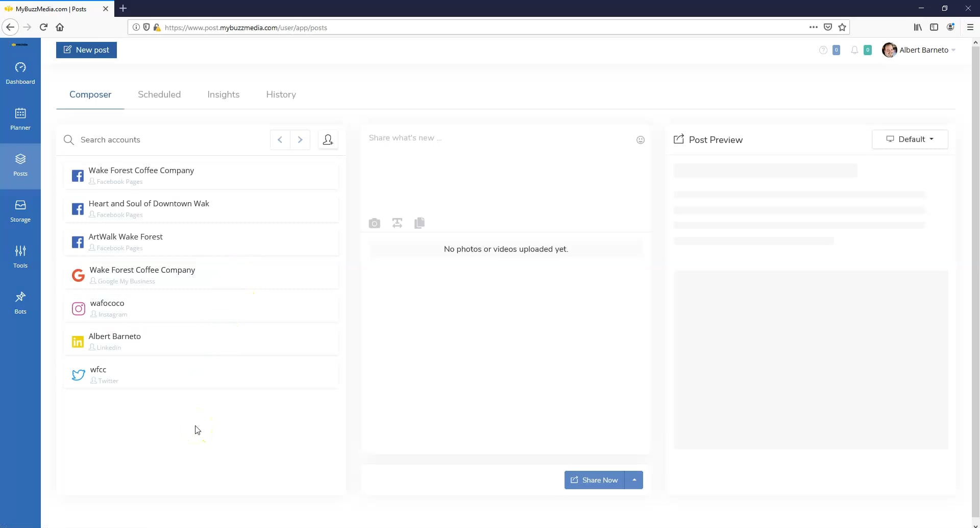Open the emoji picker smiley icon
980x528 pixels.
click(641, 140)
